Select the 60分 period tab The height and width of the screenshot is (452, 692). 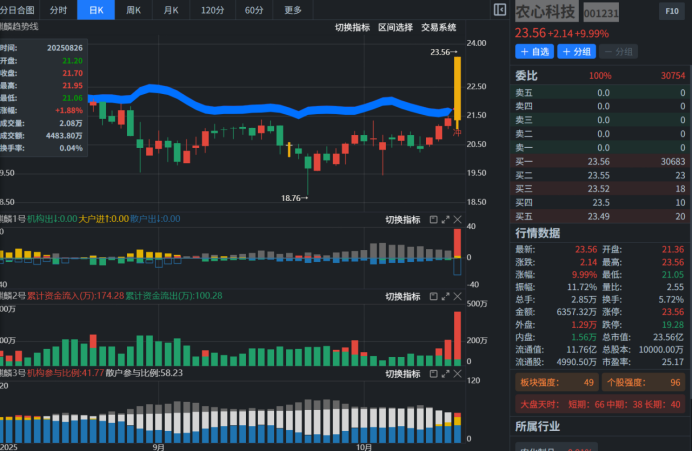(254, 10)
